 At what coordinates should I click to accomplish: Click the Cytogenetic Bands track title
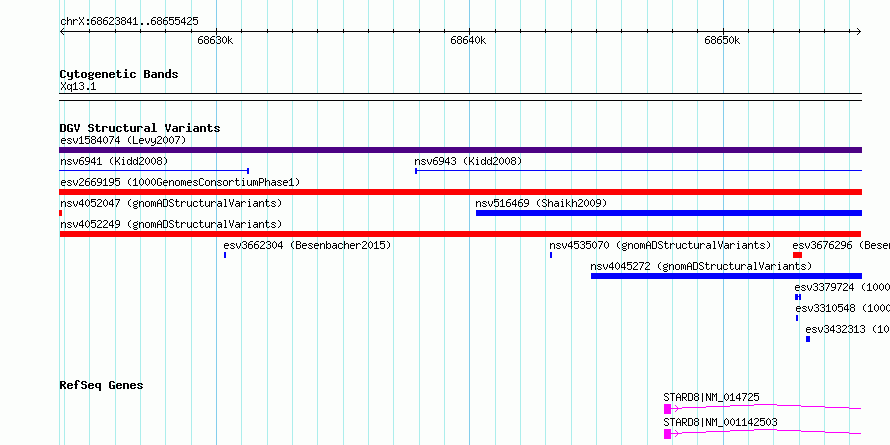119,74
